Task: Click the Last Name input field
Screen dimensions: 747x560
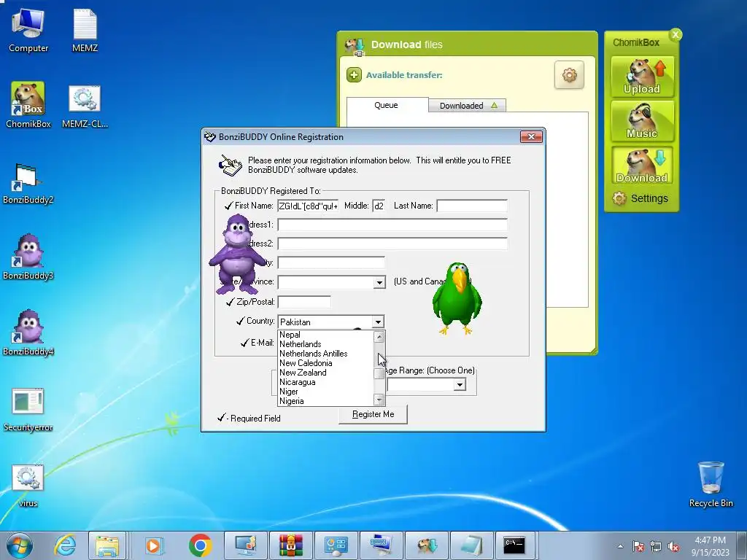Action: [x=472, y=206]
